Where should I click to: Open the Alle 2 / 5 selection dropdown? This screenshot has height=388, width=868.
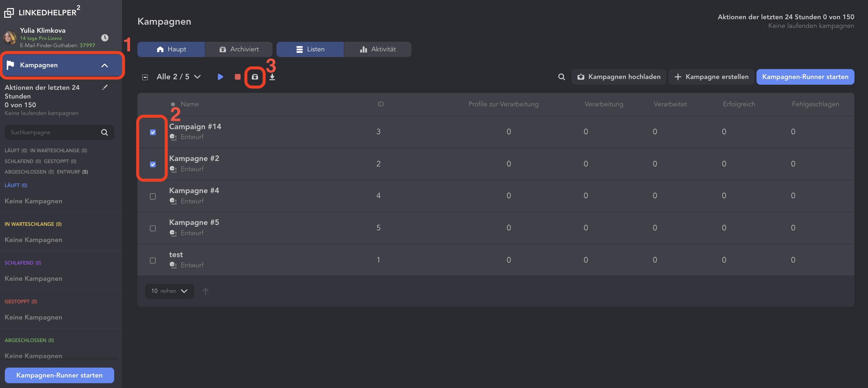click(x=179, y=77)
